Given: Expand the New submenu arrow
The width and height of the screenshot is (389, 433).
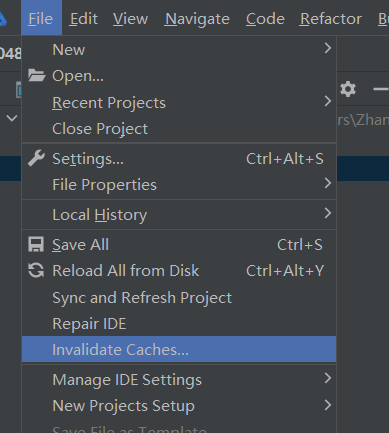Looking at the screenshot, I should 328,49.
